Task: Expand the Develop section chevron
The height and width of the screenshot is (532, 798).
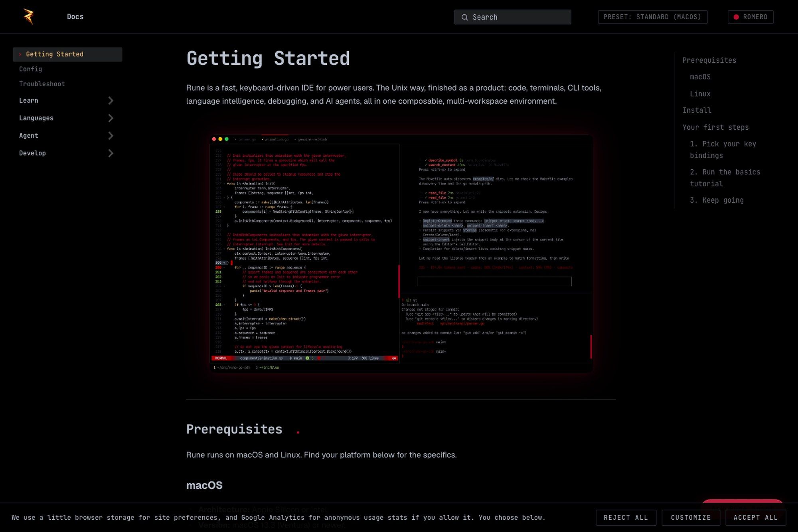Action: coord(111,153)
